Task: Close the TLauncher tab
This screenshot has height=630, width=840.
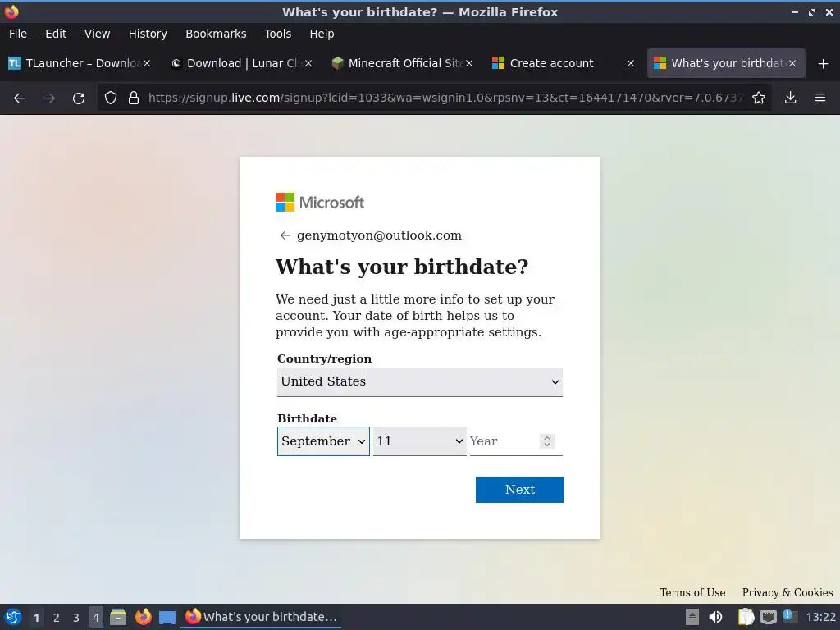Action: pyautogui.click(x=147, y=63)
